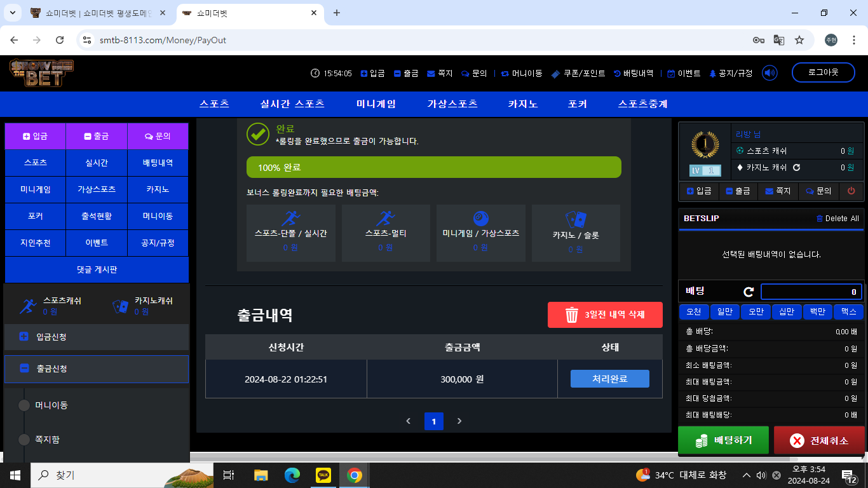Toggle the 쪽지함 radio item in sidebar
This screenshot has height=488, width=868.
coord(24,440)
